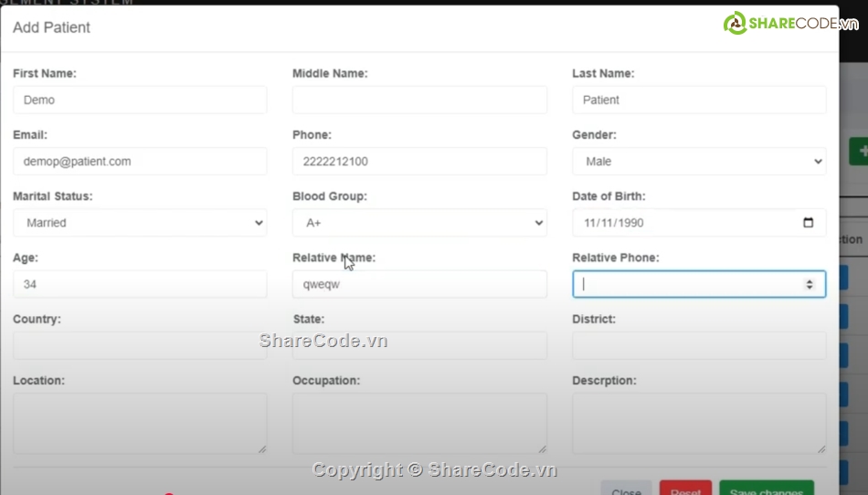Click the Relative Phone spinner arrows
Viewport: 868px width, 495px height.
click(809, 284)
